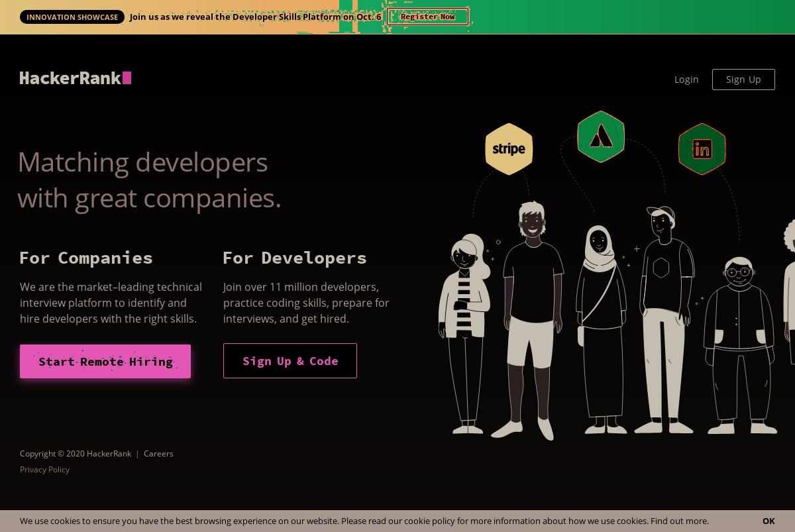This screenshot has height=532, width=795.
Task: Click Register Now in the banner
Action: point(428,17)
